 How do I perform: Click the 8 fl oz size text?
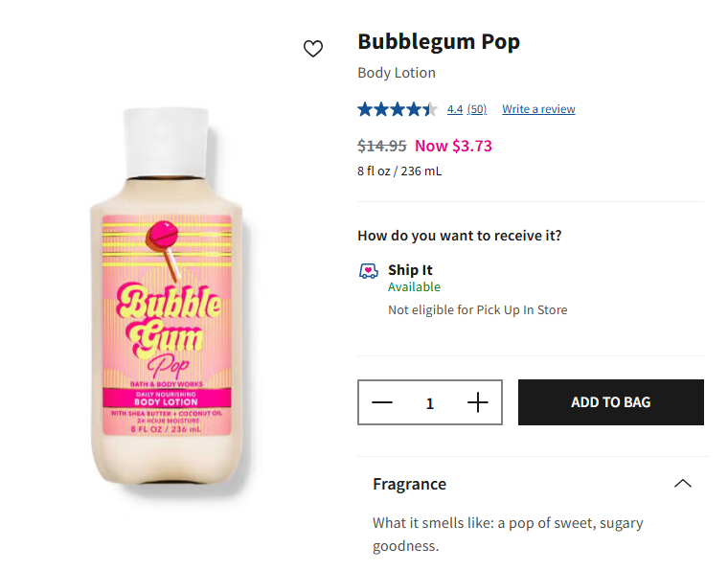tap(399, 171)
